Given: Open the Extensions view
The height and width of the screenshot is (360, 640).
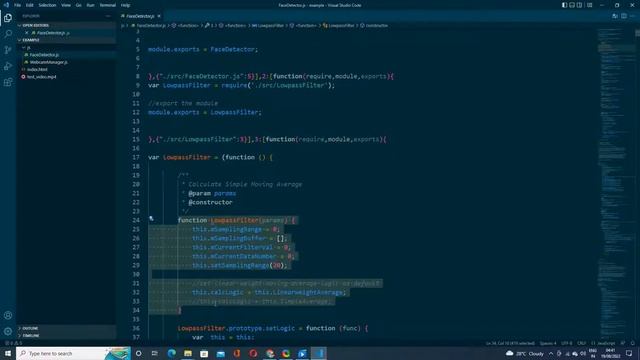Looking at the screenshot, I should click(8, 82).
